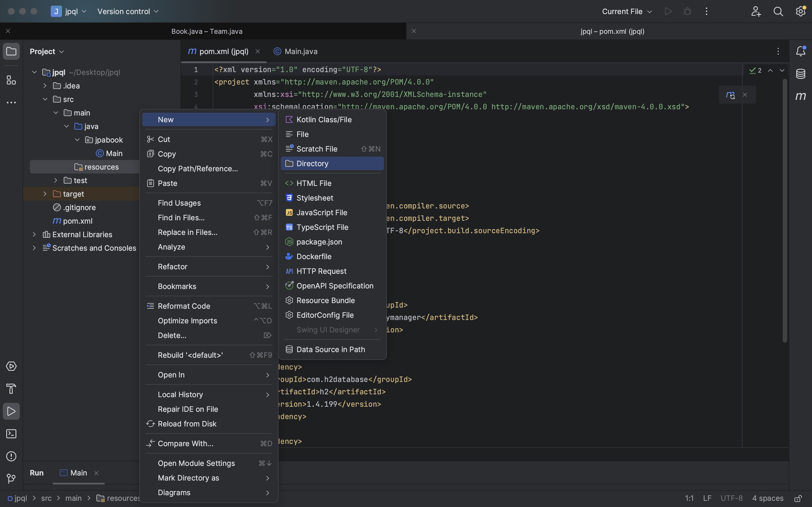
Task: Click UTF-8 encoding in status bar
Action: click(731, 498)
